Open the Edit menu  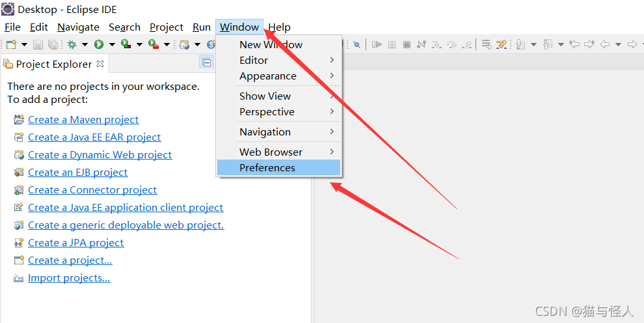(x=39, y=27)
